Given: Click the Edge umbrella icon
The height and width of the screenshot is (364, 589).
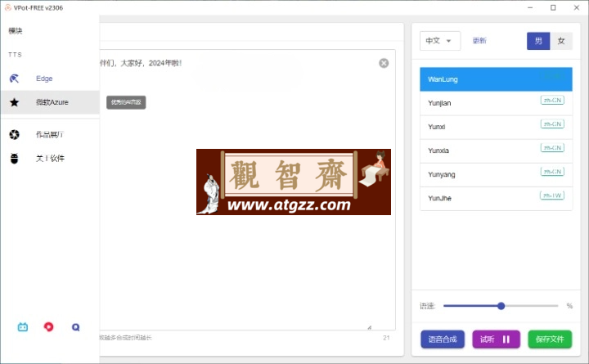Looking at the screenshot, I should pos(14,79).
